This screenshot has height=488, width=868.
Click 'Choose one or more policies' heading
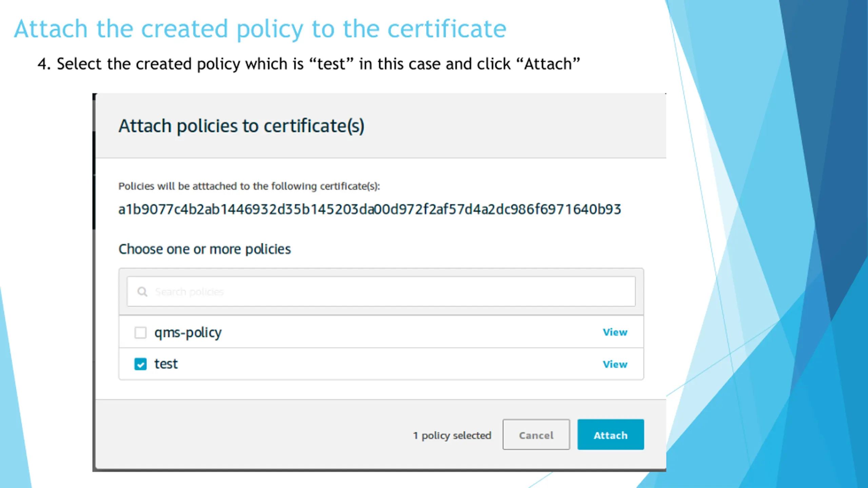pyautogui.click(x=204, y=249)
